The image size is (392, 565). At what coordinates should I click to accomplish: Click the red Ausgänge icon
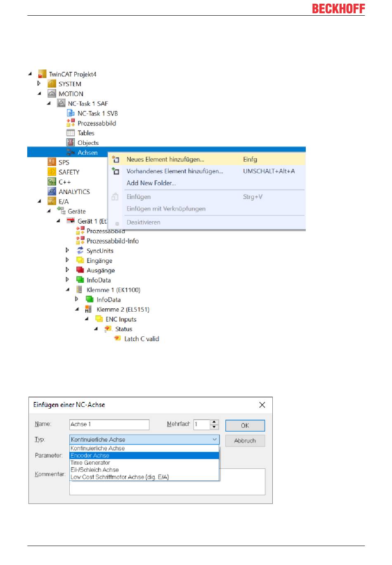click(x=80, y=270)
